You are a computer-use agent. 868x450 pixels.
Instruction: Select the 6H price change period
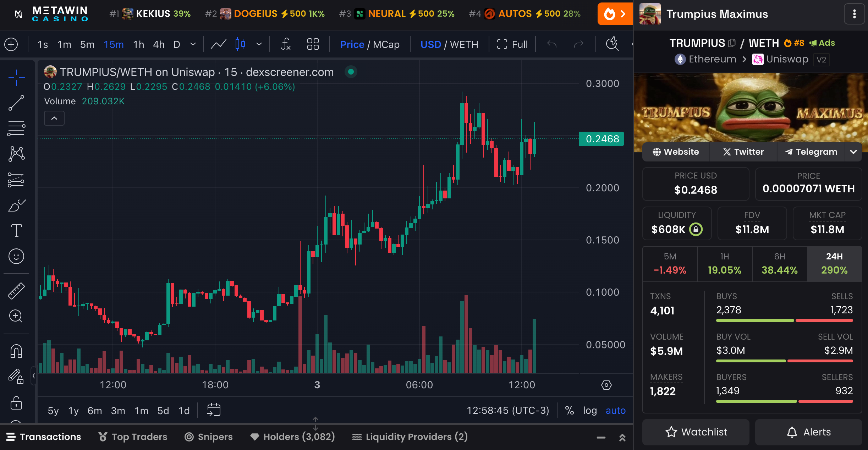click(780, 264)
